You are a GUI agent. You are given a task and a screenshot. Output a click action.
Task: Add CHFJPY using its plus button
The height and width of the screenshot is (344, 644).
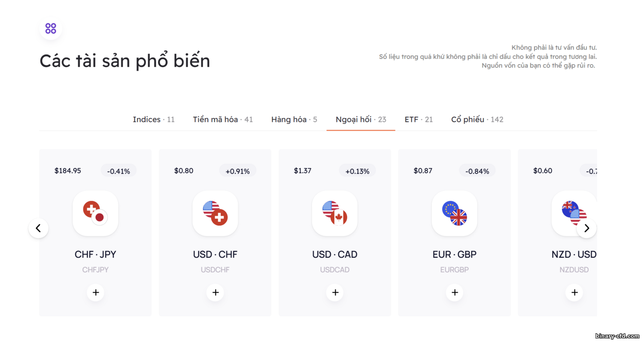pyautogui.click(x=95, y=293)
